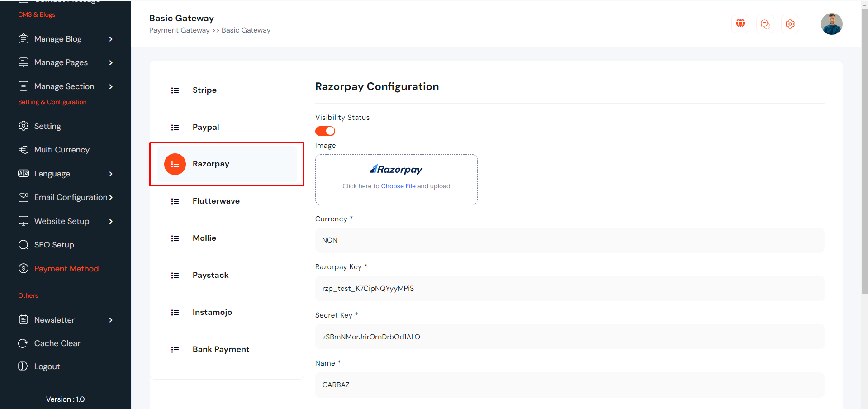Click the globe icon in header
Image resolution: width=868 pixels, height=409 pixels.
click(x=740, y=24)
